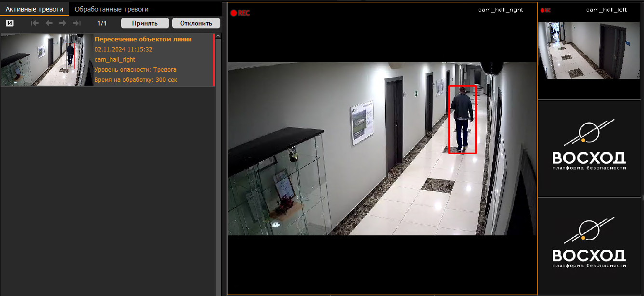This screenshot has width=644, height=296.
Task: Click the Восход logo in bottom-right cell
Action: [589, 245]
